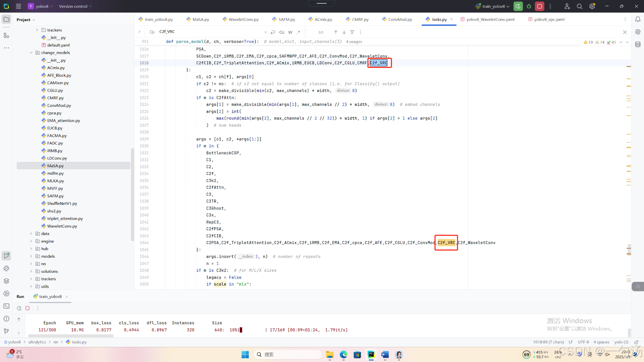Click the Rerun icon in Run panel
The height and width of the screenshot is (362, 644).
click(x=19, y=308)
